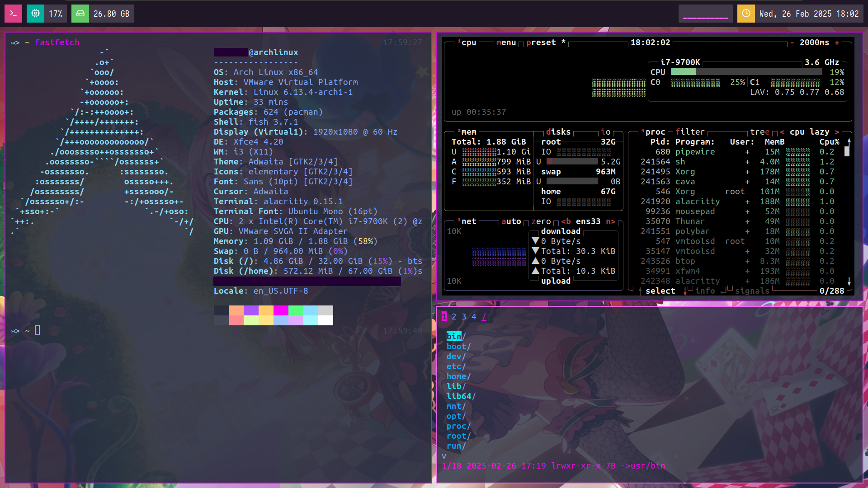This screenshot has width=868, height=488.
Task: Select next sort column with the > arrow
Action: coord(837,132)
